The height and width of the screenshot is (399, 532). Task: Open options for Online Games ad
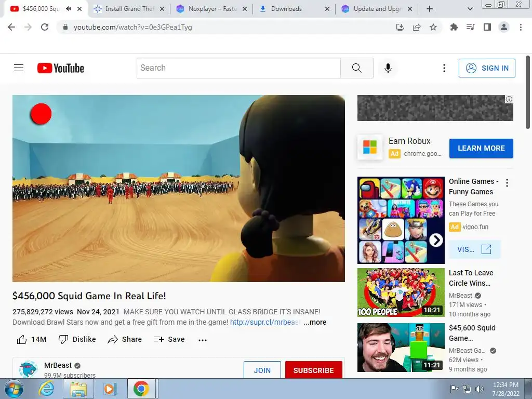[507, 183]
